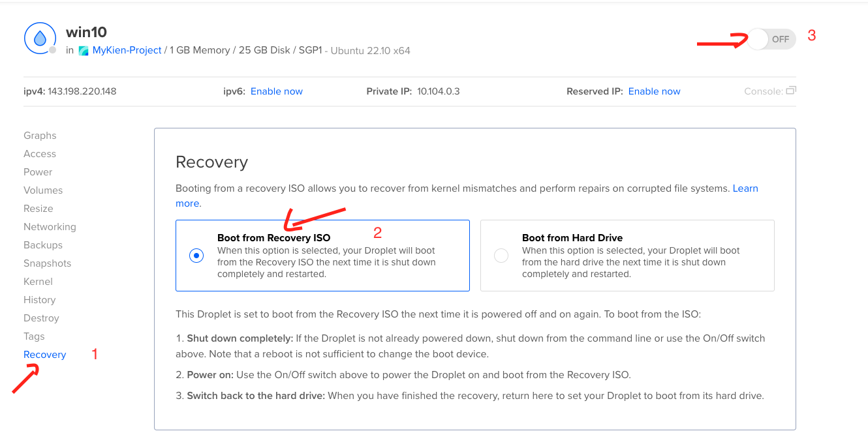
Task: Open the History section
Action: click(39, 300)
